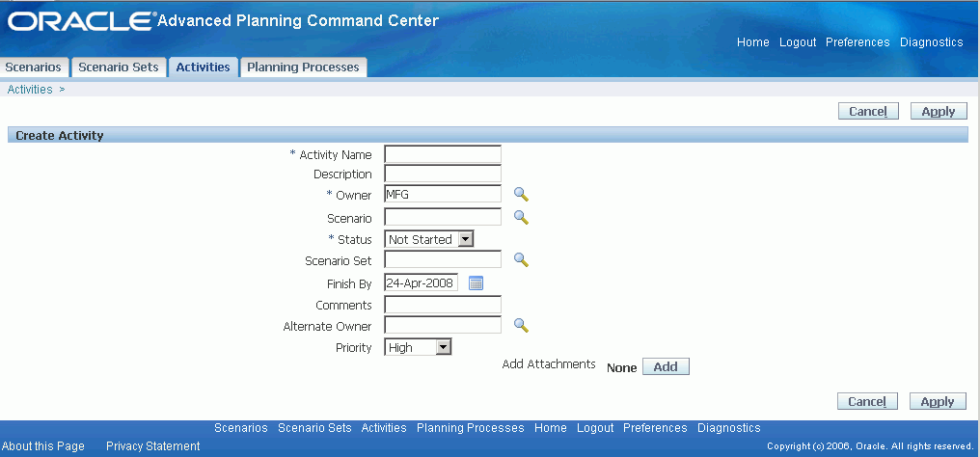Screen dimensions: 980x457
Task: Open Privacy Statement link
Action: [153, 445]
